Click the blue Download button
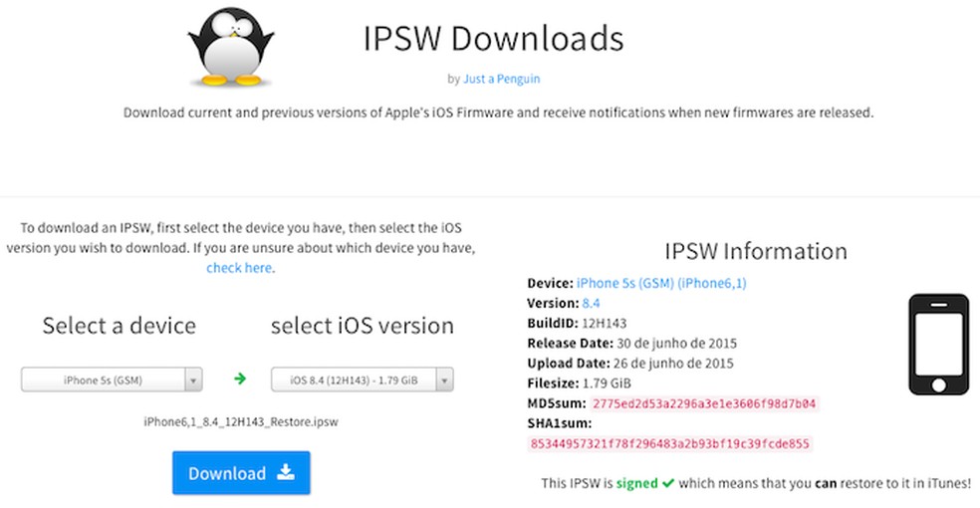The image size is (980, 508). (241, 473)
